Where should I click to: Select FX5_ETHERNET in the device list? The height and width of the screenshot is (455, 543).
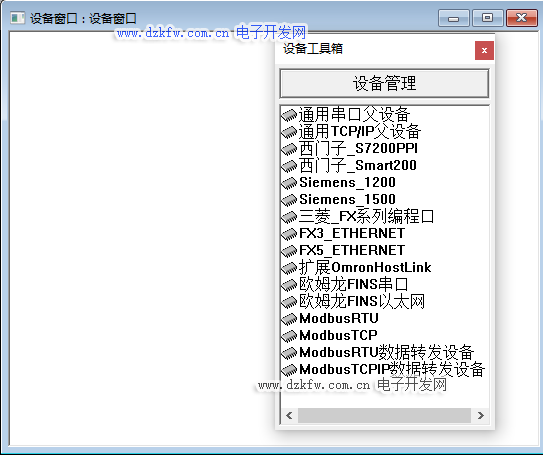point(351,250)
